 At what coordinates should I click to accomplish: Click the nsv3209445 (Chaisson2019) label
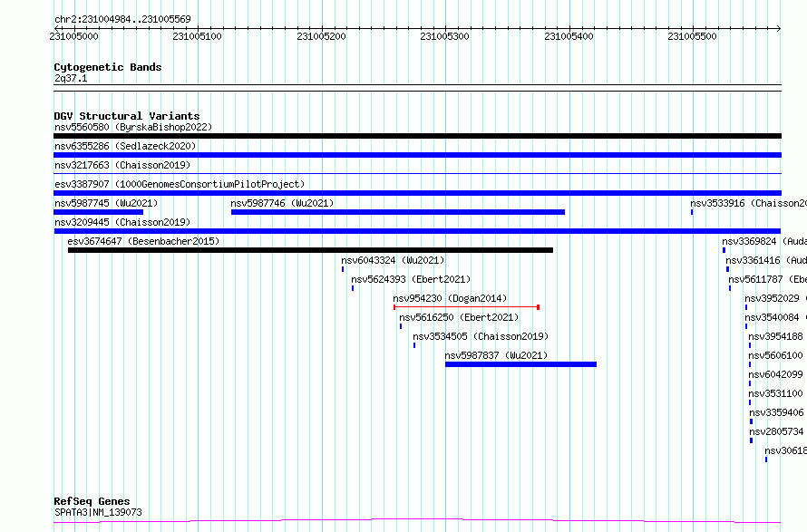(x=122, y=222)
